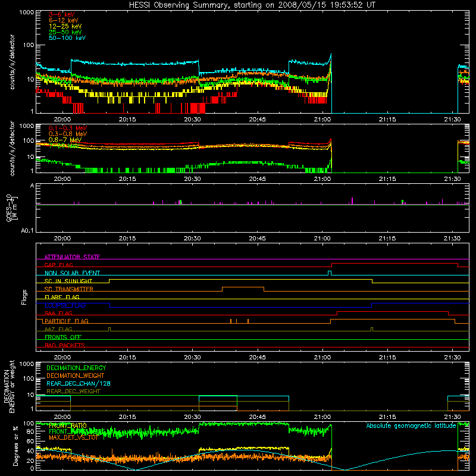476x476 pixels.
Task: Click the REAR_DEC_CHAN/128 legend label
Action: point(79,383)
